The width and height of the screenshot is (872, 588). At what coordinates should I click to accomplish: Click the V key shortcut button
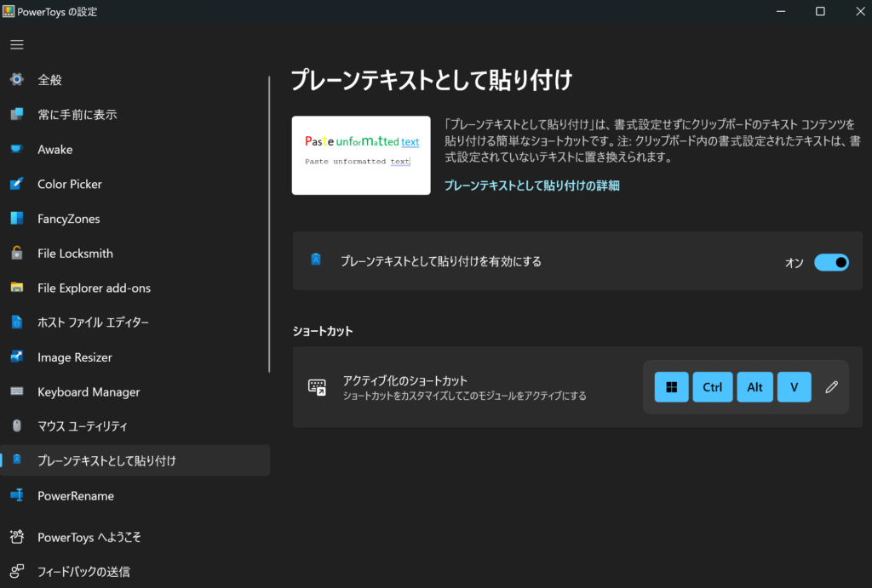click(795, 387)
